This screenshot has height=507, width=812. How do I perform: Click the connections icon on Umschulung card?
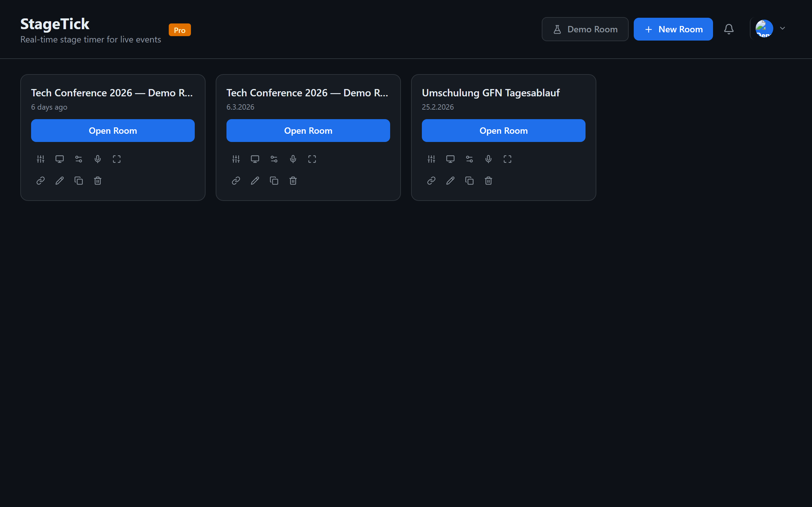coord(469,159)
